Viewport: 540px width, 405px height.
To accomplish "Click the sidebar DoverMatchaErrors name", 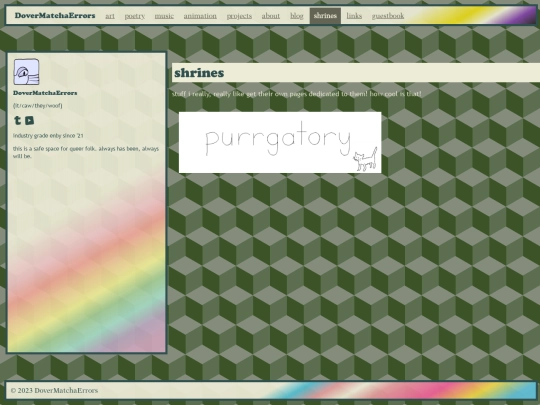I will click(45, 93).
